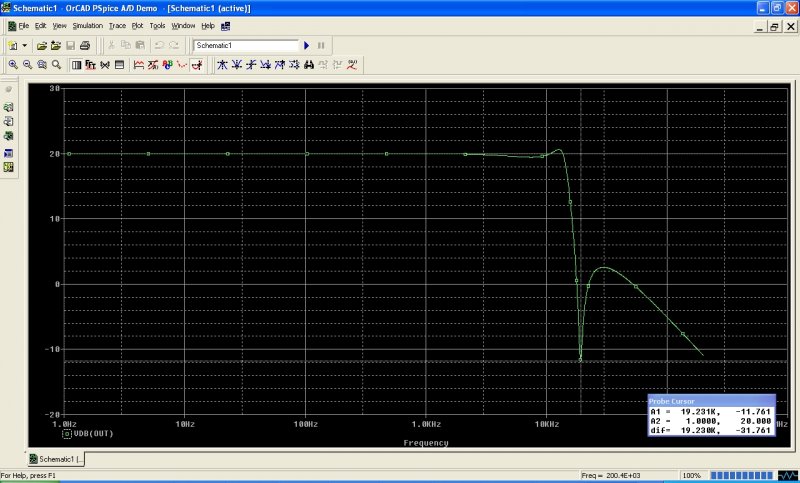Click the Cursor Slope icon
The width and height of the screenshot is (800, 483).
coord(251,65)
